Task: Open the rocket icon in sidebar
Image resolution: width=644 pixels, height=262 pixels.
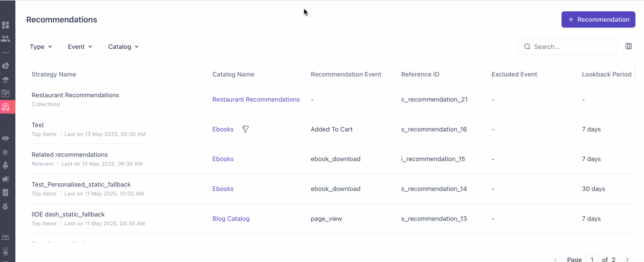Action: coord(5,166)
